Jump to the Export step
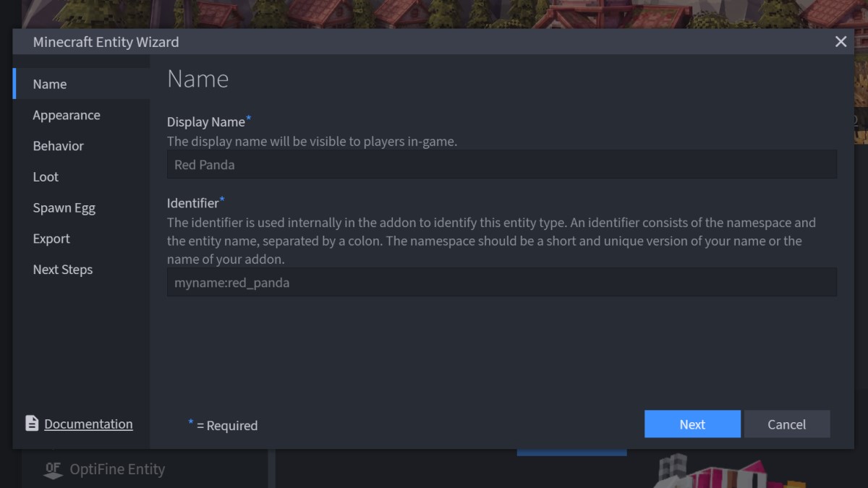This screenshot has width=868, height=488. 51,239
